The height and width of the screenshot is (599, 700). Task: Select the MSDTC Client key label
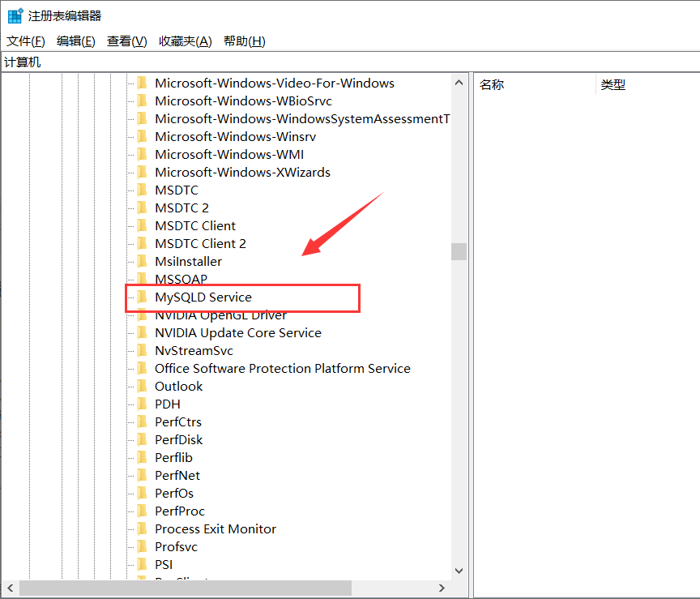point(195,226)
